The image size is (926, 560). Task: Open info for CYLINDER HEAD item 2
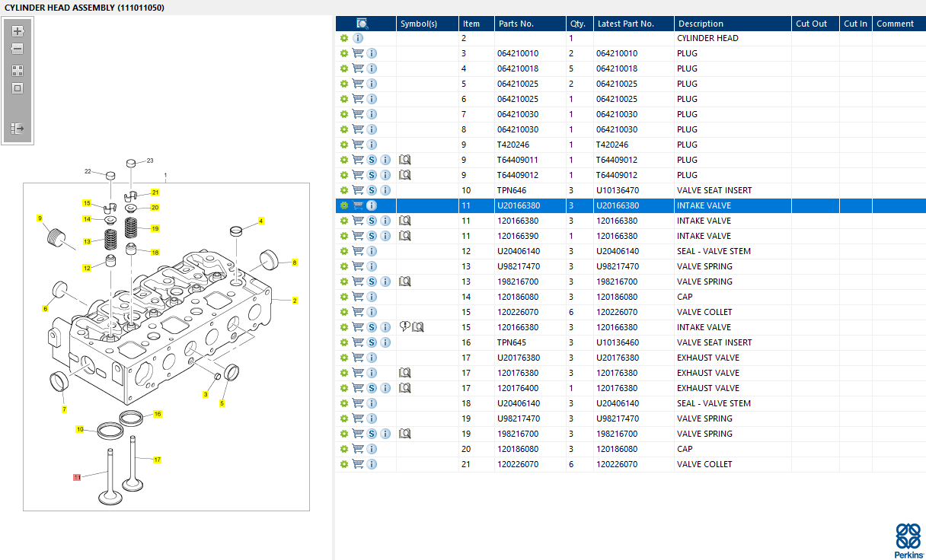pos(358,38)
